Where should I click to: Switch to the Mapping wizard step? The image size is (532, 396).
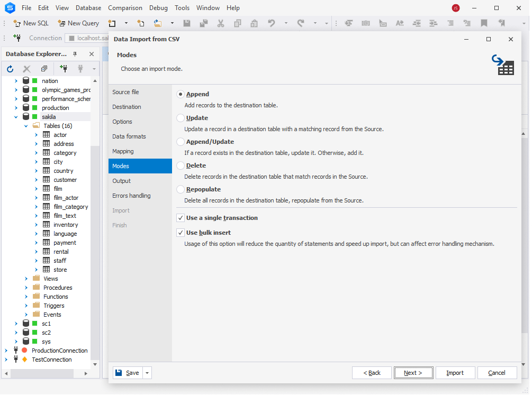click(x=122, y=151)
